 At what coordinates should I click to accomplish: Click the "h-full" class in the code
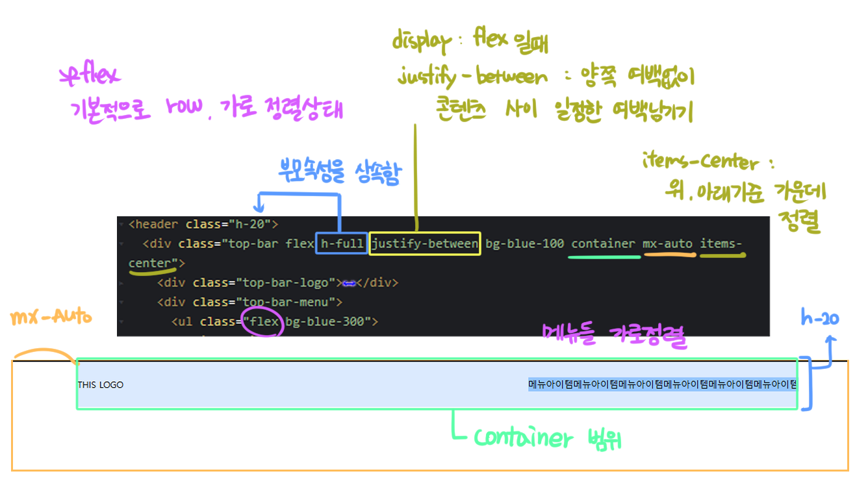(342, 244)
